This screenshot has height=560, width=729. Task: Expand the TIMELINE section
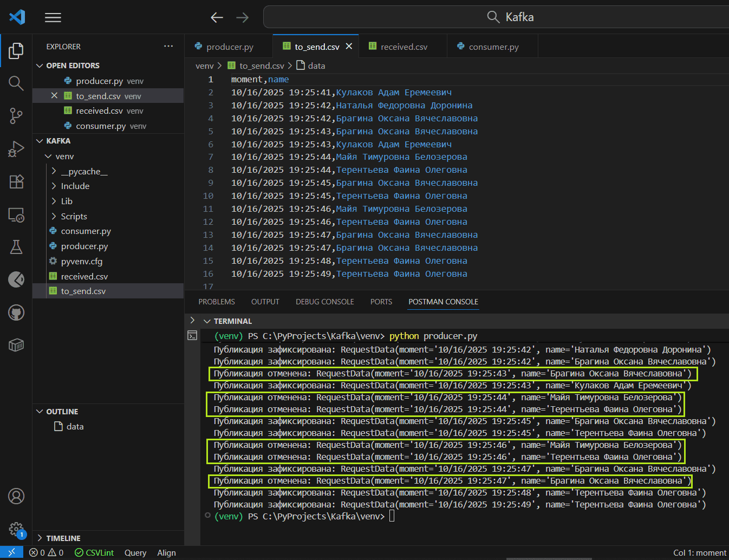click(x=63, y=538)
